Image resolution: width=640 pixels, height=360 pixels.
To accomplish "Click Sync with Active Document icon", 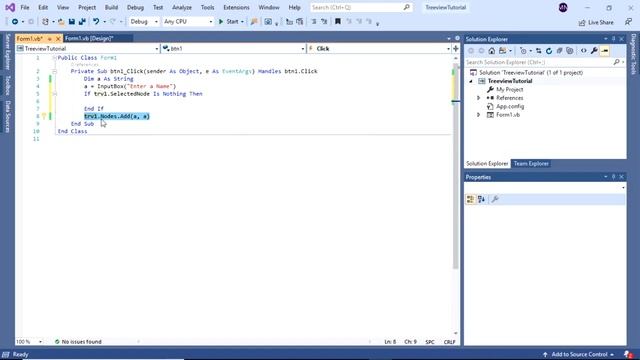I will click(538, 51).
